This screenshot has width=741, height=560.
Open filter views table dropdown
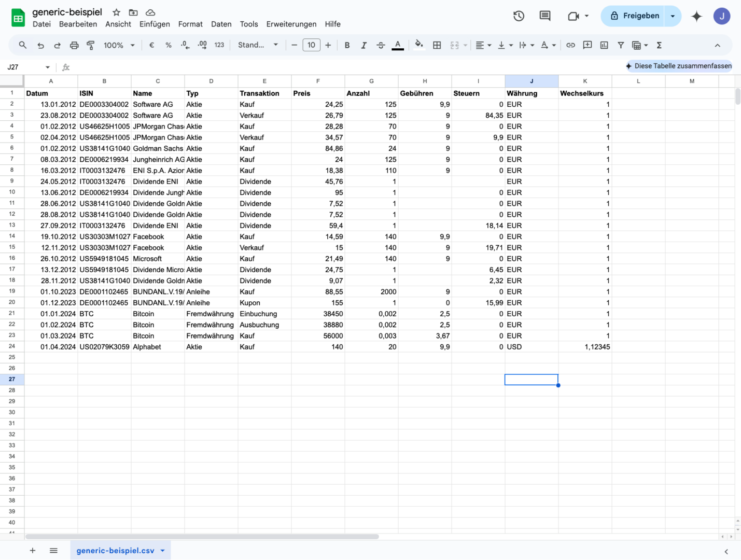[640, 45]
